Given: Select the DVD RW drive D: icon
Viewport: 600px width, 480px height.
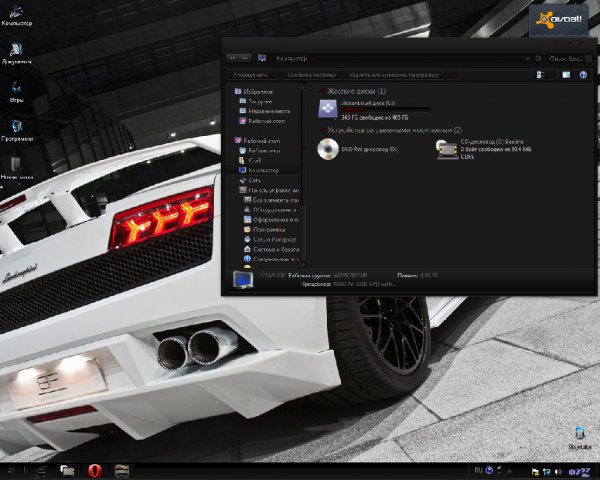Looking at the screenshot, I should (x=328, y=149).
